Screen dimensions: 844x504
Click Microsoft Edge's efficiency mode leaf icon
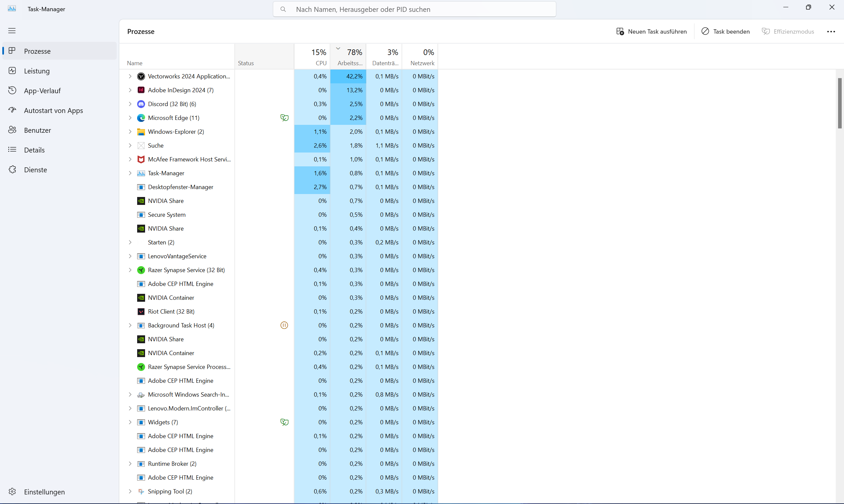pos(284,118)
